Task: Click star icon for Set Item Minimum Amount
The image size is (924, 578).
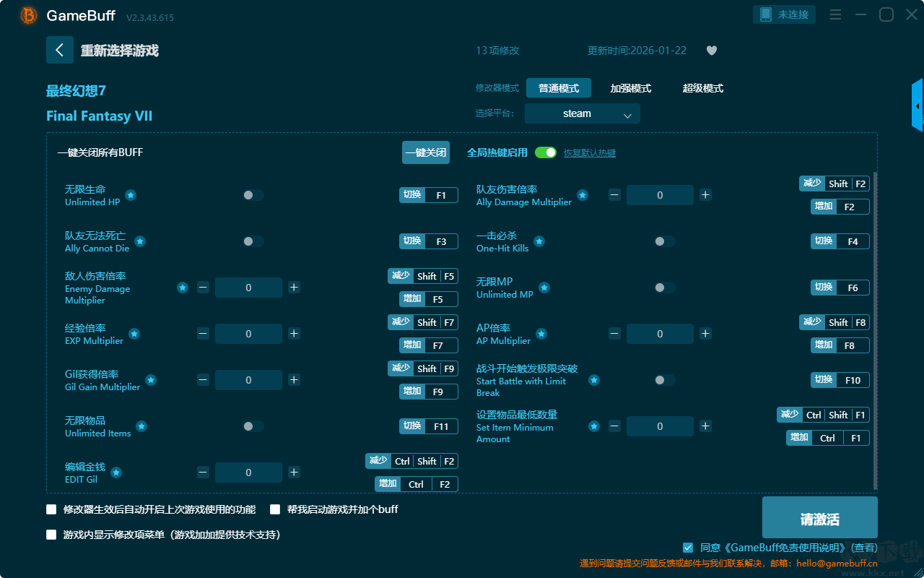Action: pyautogui.click(x=594, y=426)
